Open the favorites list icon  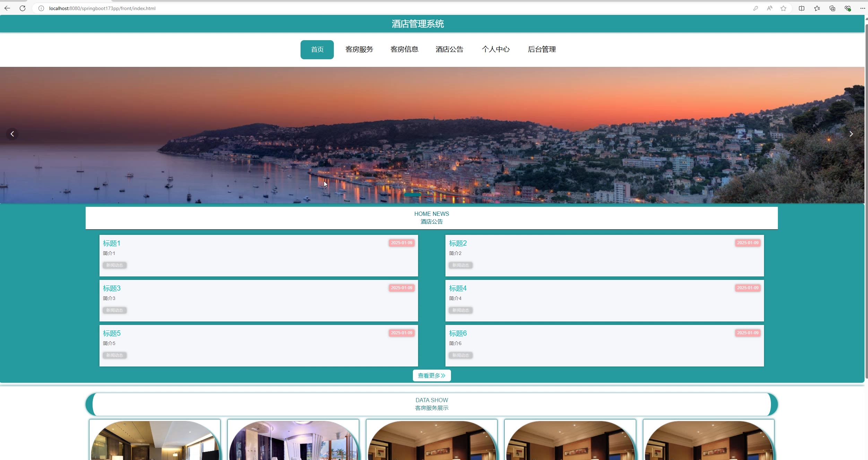tap(817, 8)
